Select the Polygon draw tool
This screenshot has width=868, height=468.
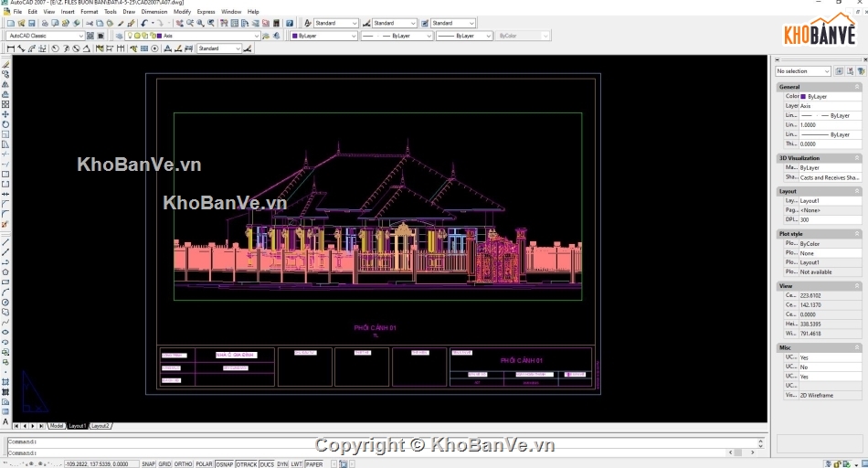5,272
